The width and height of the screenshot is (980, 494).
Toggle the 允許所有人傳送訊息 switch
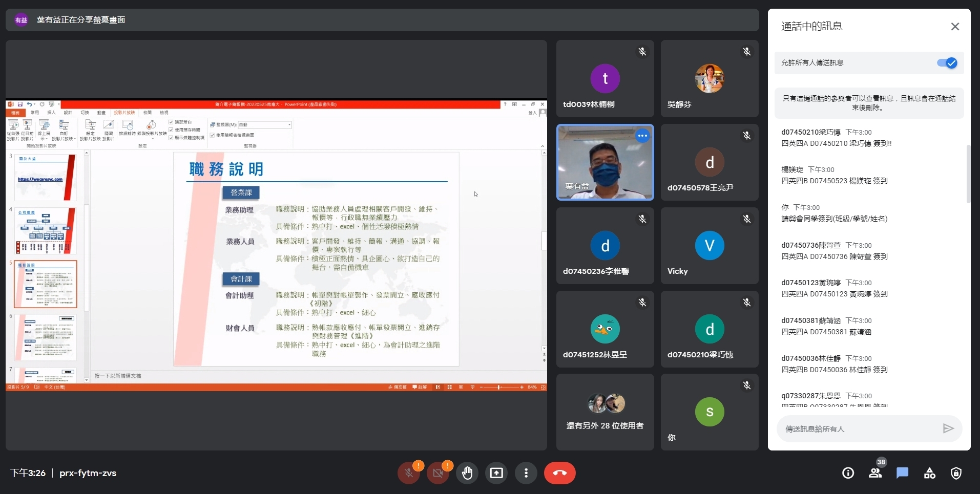(x=947, y=63)
